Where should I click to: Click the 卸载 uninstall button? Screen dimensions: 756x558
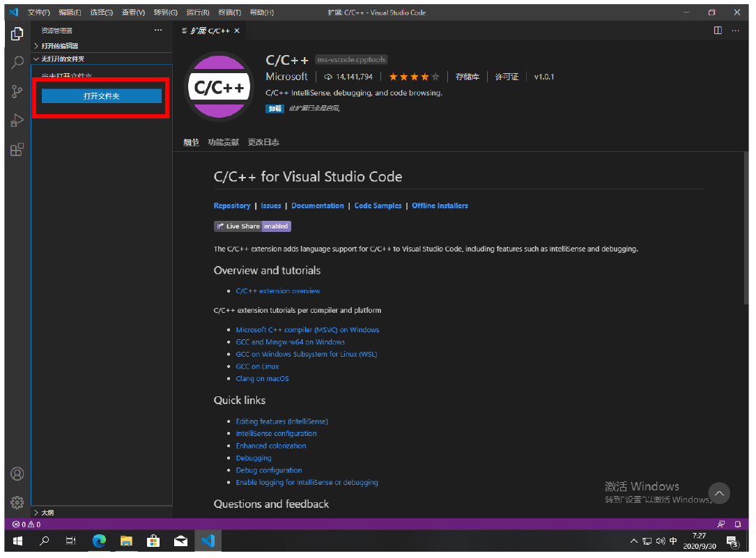point(275,109)
